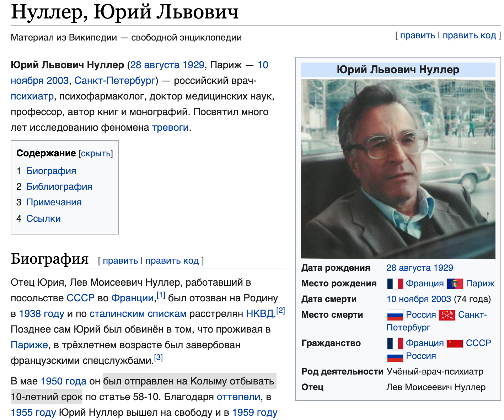Click the highlighted phrase был отправлен на Колыму
The height and width of the screenshot is (420, 504).
coord(165,381)
